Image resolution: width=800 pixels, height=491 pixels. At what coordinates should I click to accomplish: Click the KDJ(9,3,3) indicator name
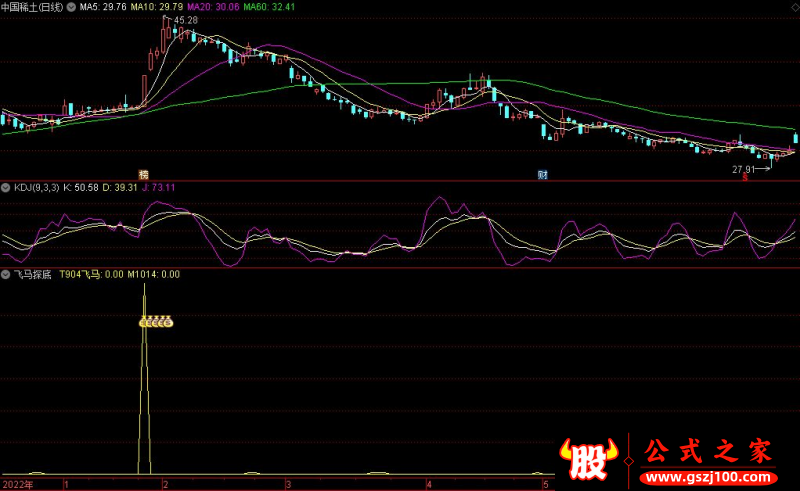pos(34,187)
